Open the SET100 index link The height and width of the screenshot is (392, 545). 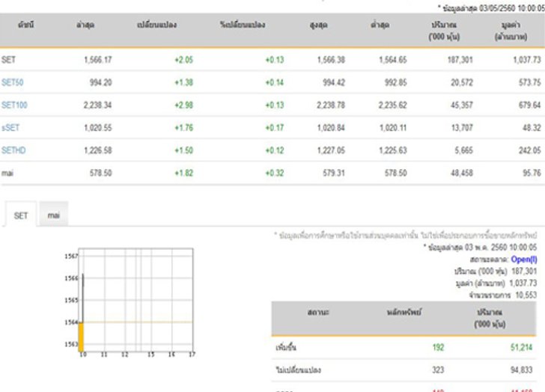tap(14, 105)
